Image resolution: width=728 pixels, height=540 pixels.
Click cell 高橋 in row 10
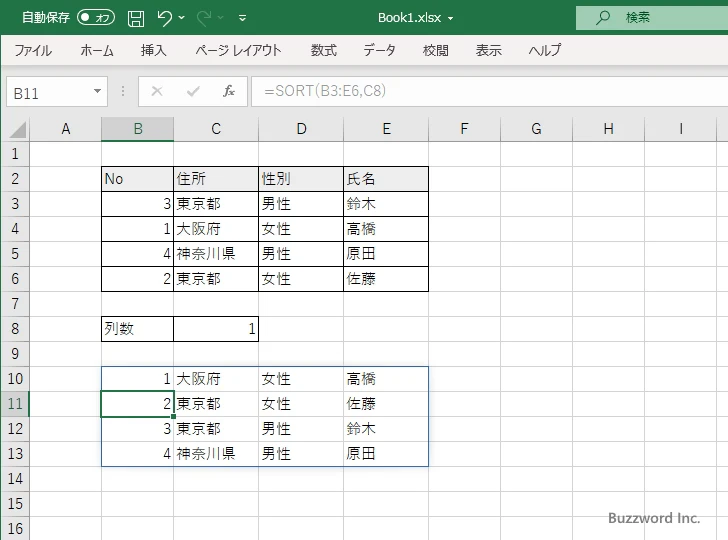click(x=386, y=379)
